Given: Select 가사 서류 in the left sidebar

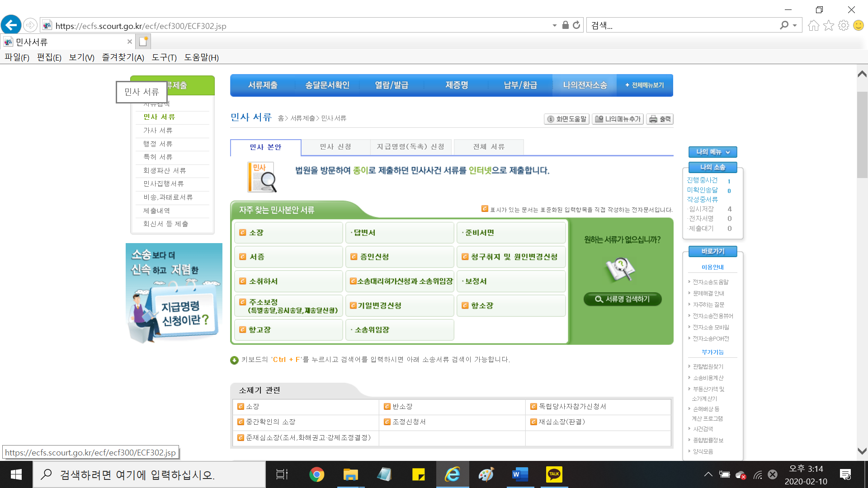Looking at the screenshot, I should 158,130.
